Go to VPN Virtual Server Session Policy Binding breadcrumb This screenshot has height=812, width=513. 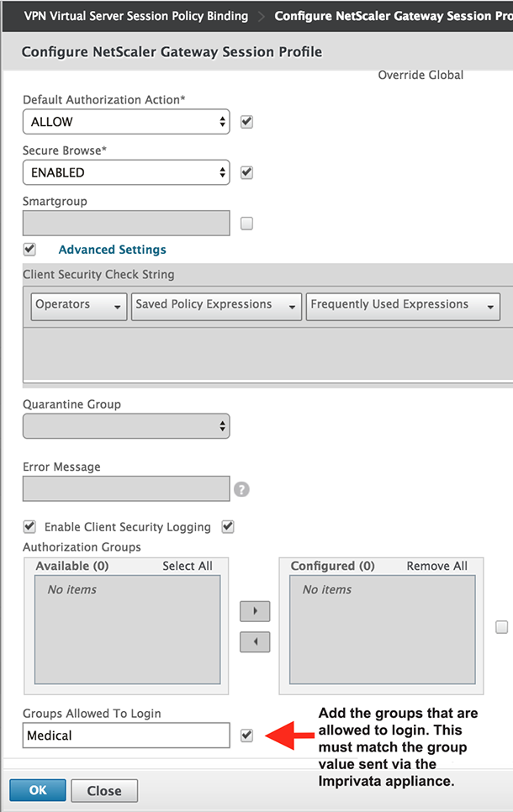[136, 16]
